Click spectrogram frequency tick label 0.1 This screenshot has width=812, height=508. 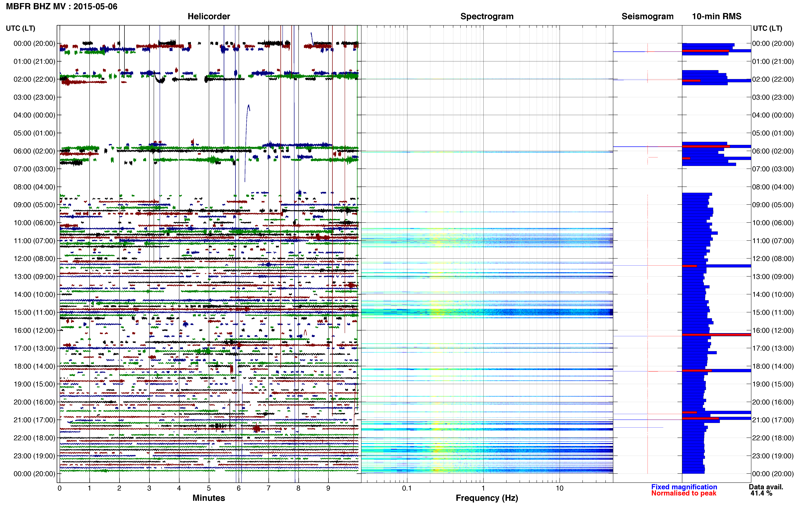click(x=407, y=488)
